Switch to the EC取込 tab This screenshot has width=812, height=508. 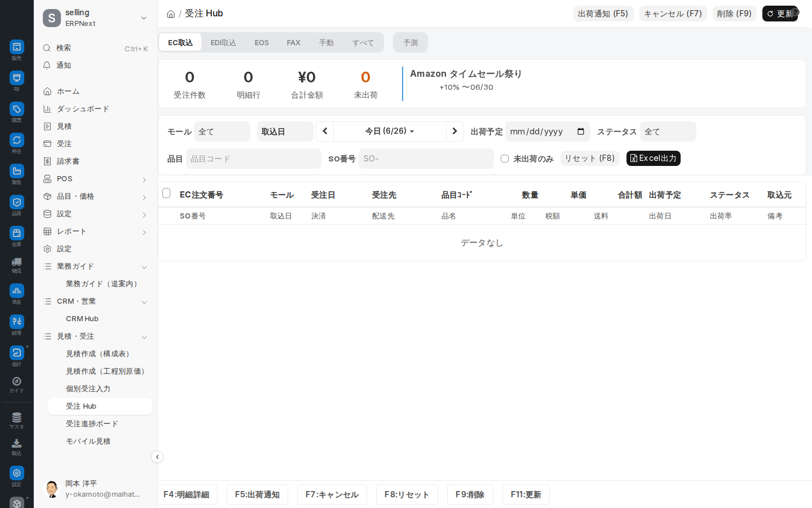click(180, 42)
